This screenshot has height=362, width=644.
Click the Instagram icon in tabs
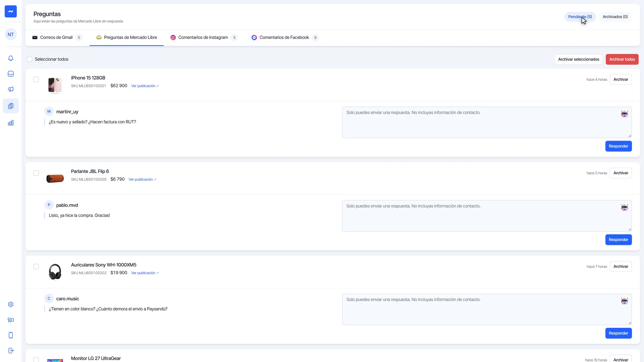173,38
